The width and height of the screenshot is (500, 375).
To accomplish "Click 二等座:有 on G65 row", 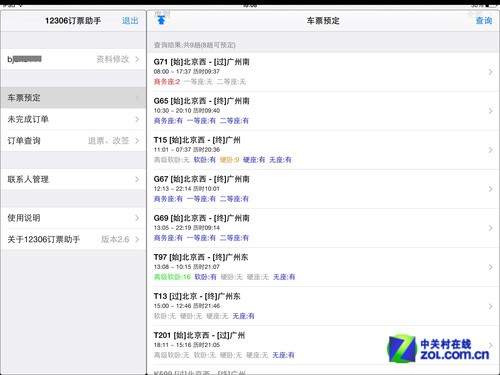I will coord(234,121).
